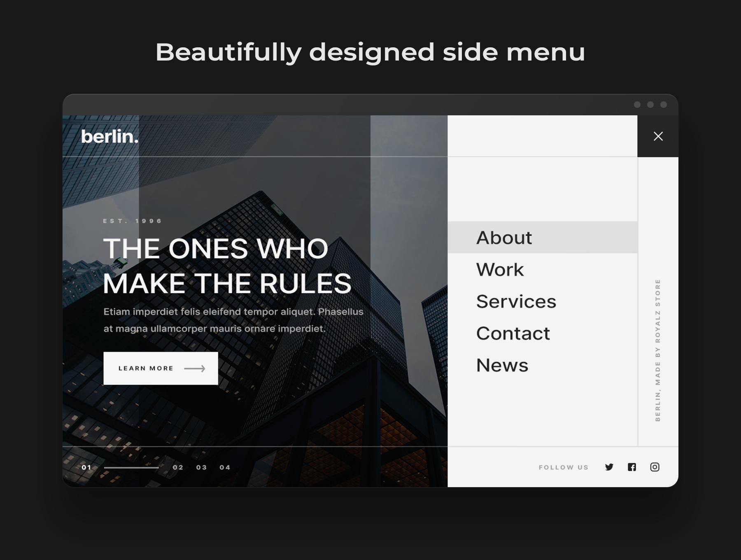Click the Follow Us label
Screen dimensions: 741x560
(x=564, y=467)
